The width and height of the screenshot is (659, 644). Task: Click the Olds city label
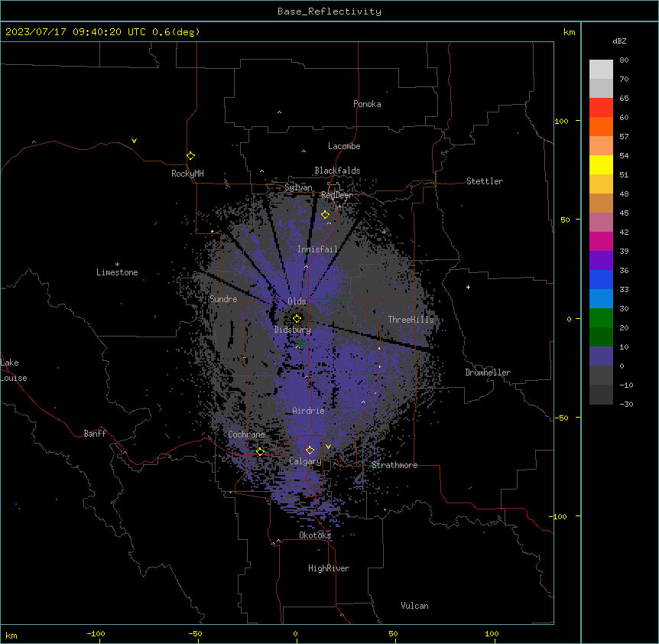pyautogui.click(x=297, y=301)
